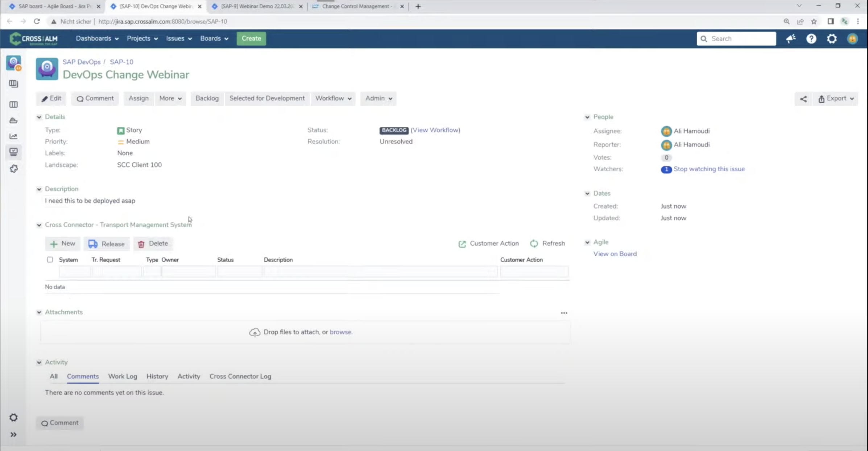
Task: Switch to Activity tab
Action: (189, 376)
